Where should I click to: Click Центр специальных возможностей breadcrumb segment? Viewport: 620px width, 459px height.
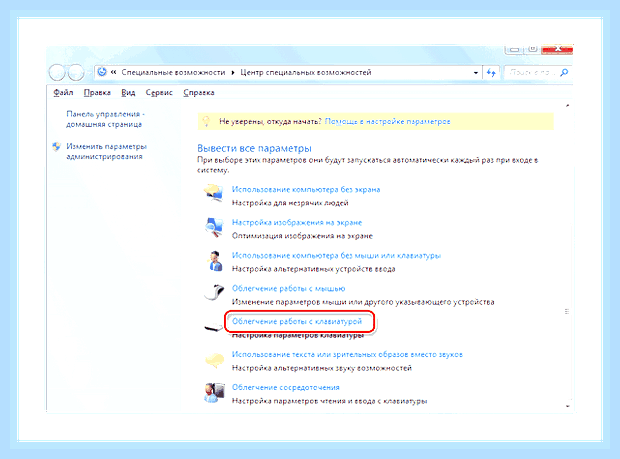(x=306, y=72)
